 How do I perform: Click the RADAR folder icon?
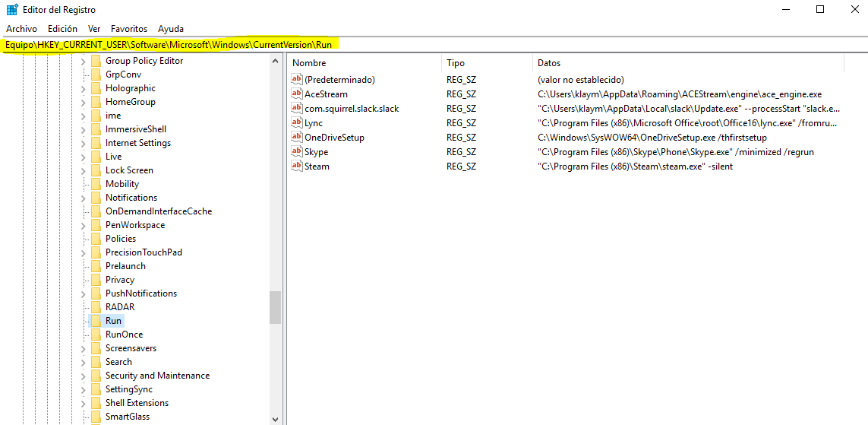[96, 307]
